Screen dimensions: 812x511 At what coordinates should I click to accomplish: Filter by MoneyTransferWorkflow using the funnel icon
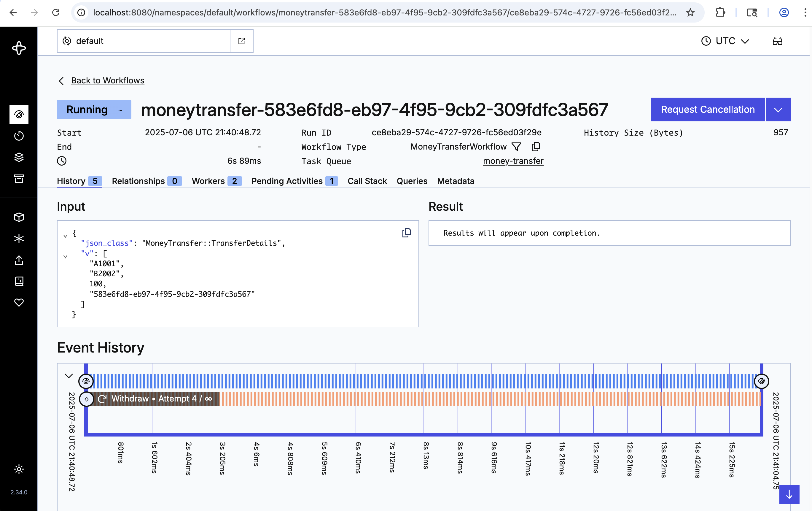(516, 147)
